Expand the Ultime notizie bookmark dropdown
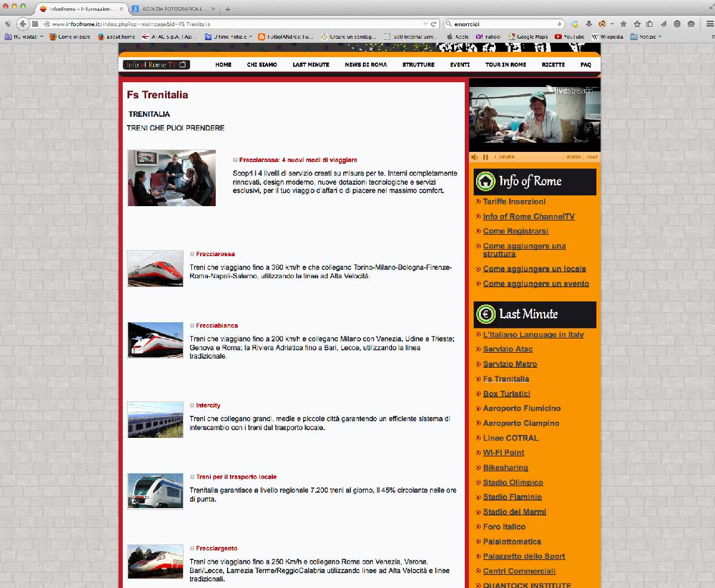The height and width of the screenshot is (588, 715). click(229, 37)
